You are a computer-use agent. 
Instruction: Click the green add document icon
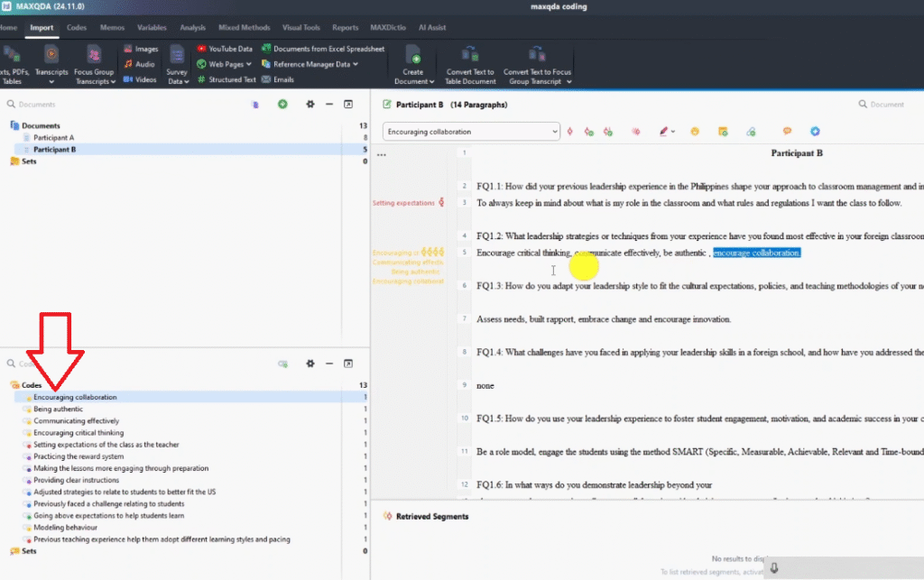click(282, 105)
